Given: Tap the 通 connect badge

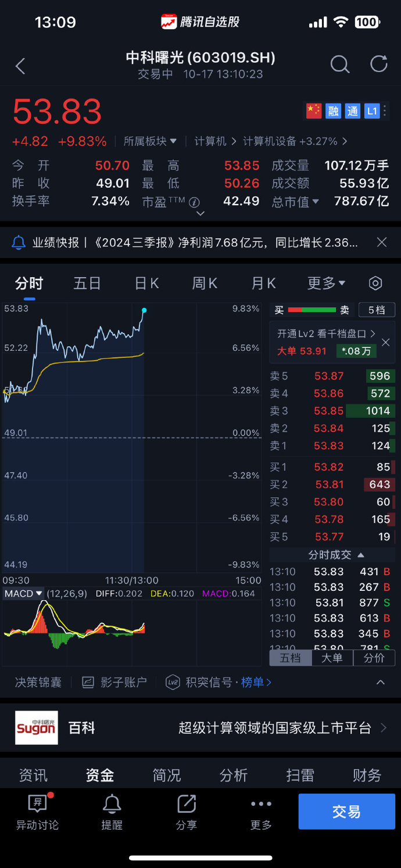Looking at the screenshot, I should (353, 111).
